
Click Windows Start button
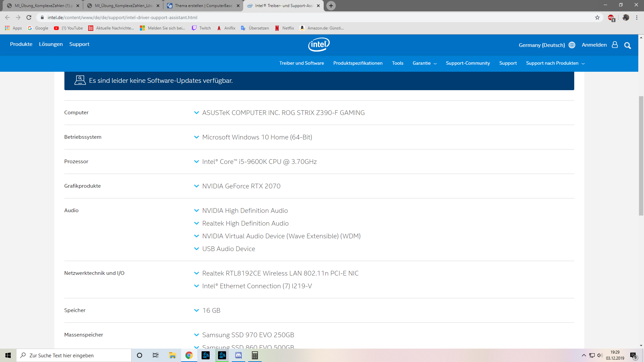click(x=8, y=355)
